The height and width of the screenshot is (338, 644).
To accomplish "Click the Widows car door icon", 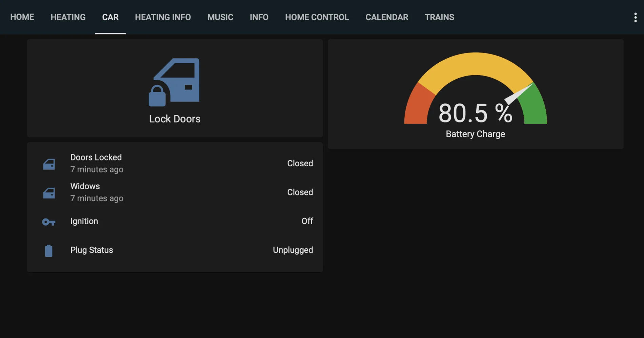I will point(49,193).
